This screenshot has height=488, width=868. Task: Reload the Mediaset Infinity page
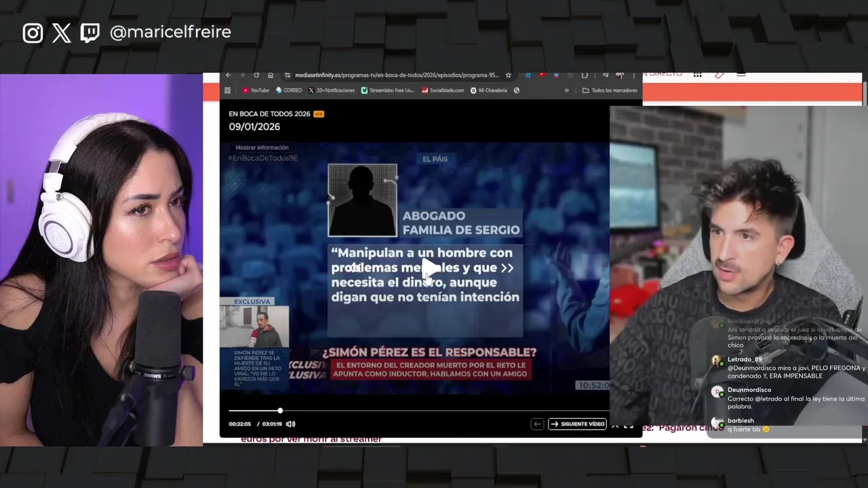coord(256,75)
